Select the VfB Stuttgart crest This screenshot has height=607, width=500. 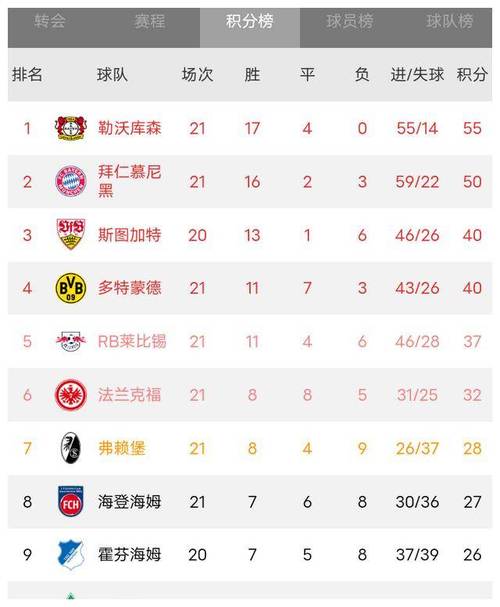(71, 234)
